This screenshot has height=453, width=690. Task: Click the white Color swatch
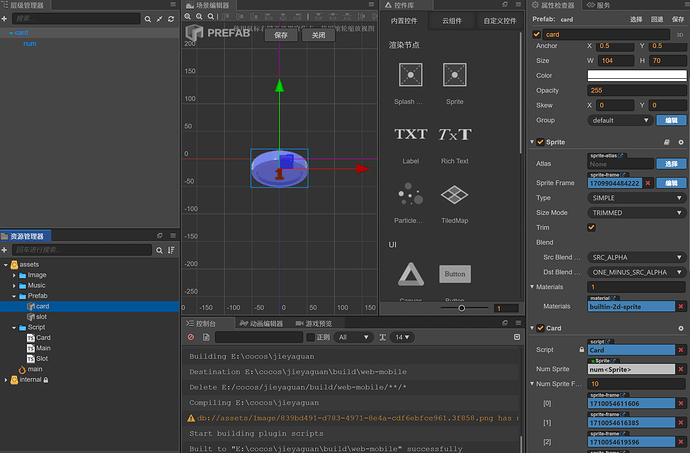[637, 75]
